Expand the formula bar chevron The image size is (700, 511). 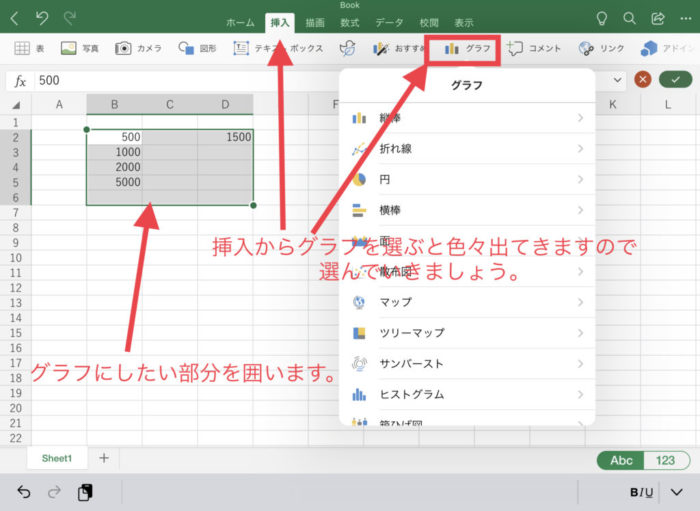617,80
